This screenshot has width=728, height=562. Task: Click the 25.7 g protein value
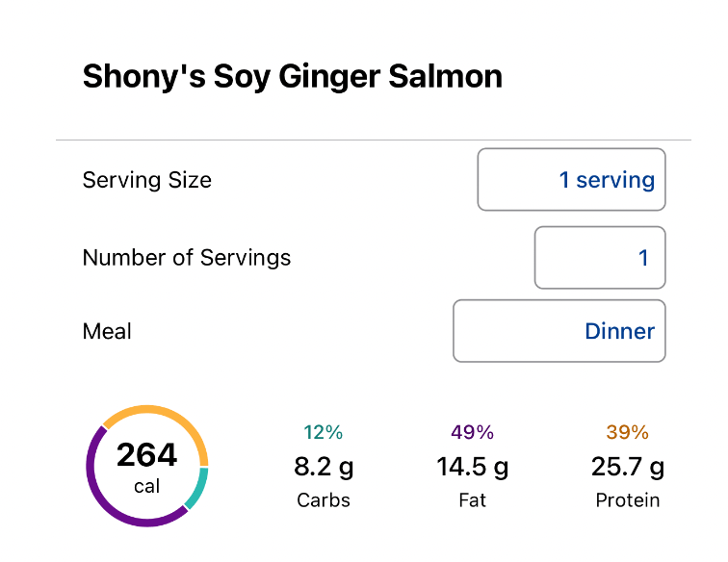(627, 468)
